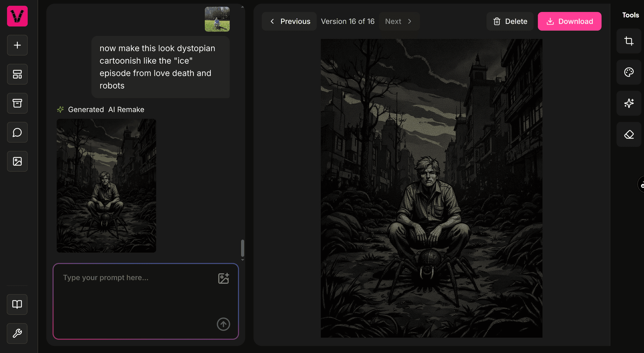Click the attach image icon in prompt
Viewport: 644px width, 353px height.
coord(223,278)
